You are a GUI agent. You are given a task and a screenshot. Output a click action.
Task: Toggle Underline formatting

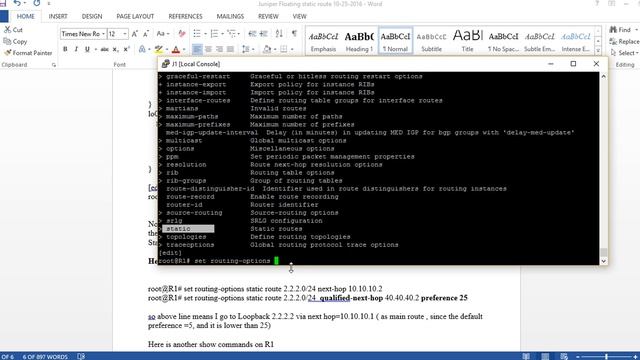[x=87, y=49]
